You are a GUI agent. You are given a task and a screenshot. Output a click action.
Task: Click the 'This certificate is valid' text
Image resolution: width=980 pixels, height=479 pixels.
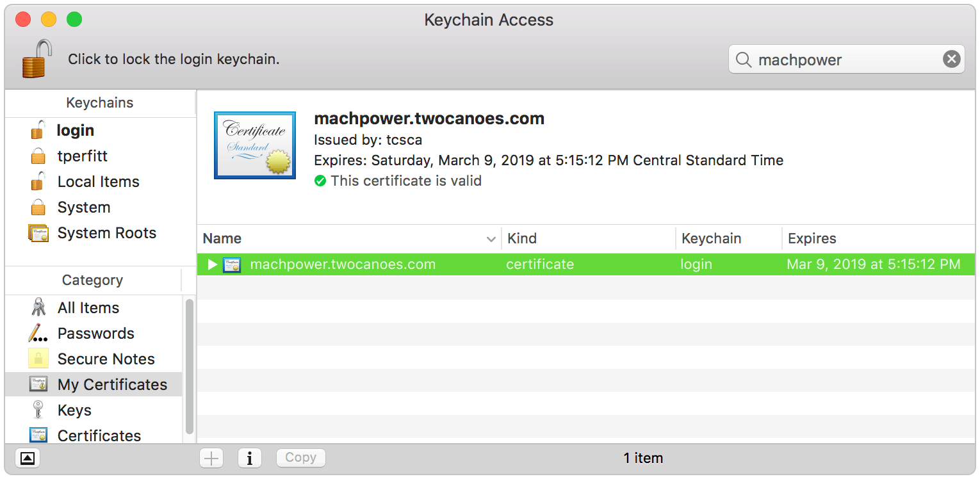406,181
